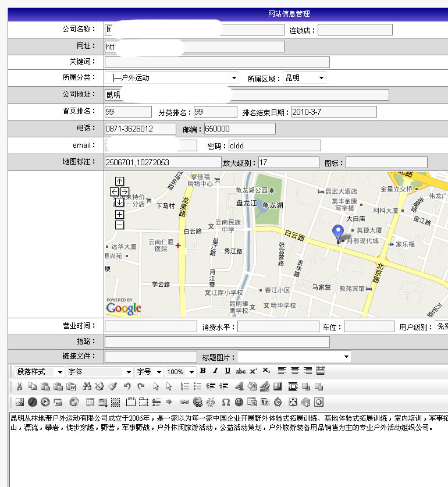Apply subscript formatting
This screenshot has height=487, width=448.
266,371
